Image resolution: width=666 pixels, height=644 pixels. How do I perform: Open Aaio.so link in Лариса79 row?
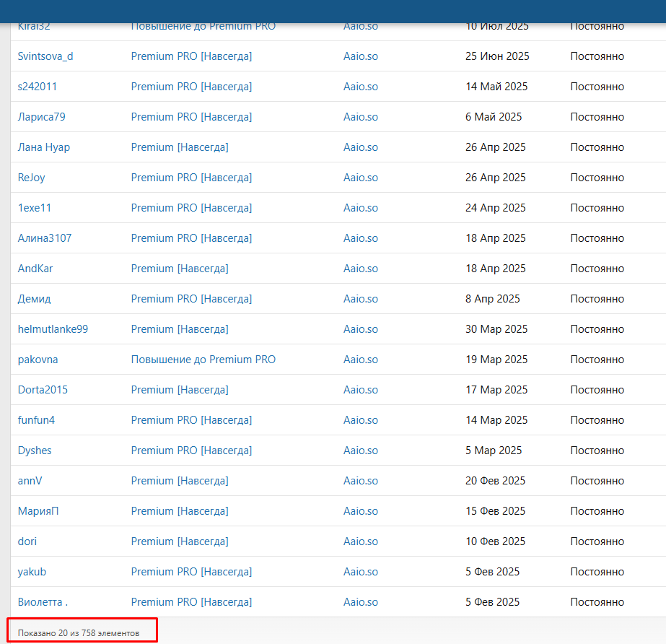point(361,116)
